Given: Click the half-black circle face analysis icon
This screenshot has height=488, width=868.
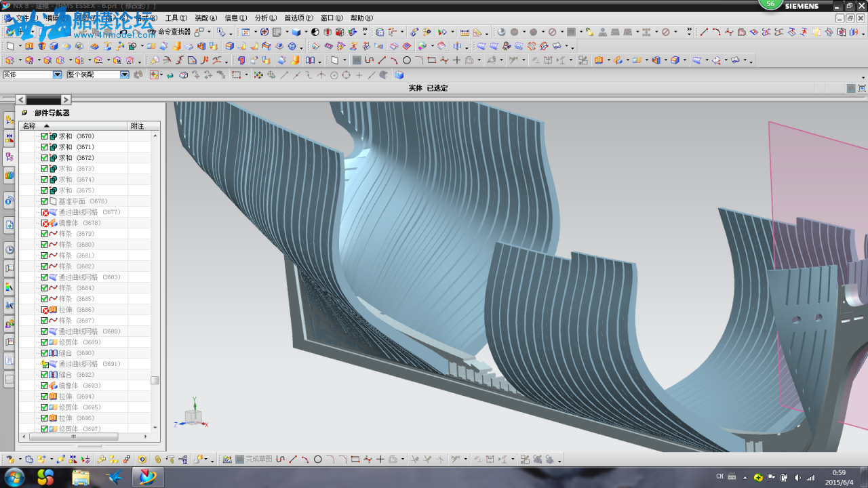Looking at the screenshot, I should [x=315, y=32].
